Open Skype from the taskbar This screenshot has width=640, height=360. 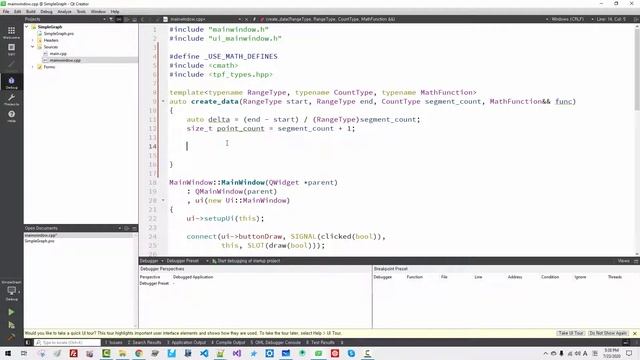click(x=351, y=353)
